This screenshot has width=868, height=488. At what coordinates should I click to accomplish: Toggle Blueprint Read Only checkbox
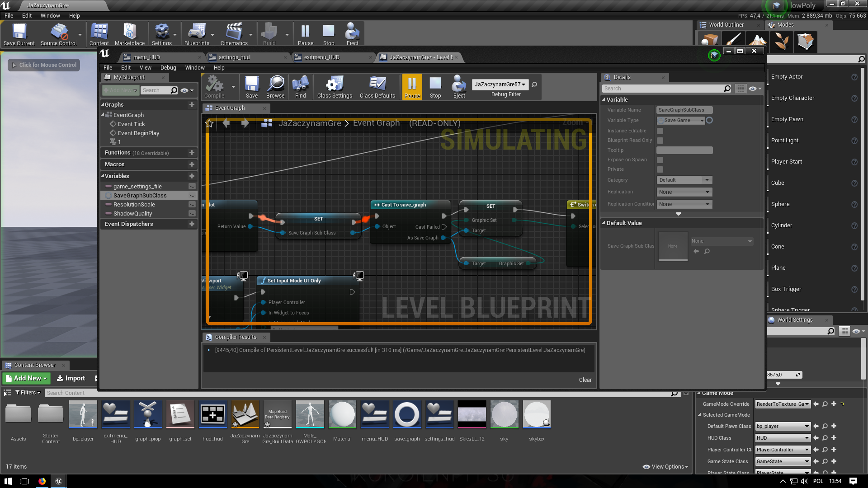(660, 141)
